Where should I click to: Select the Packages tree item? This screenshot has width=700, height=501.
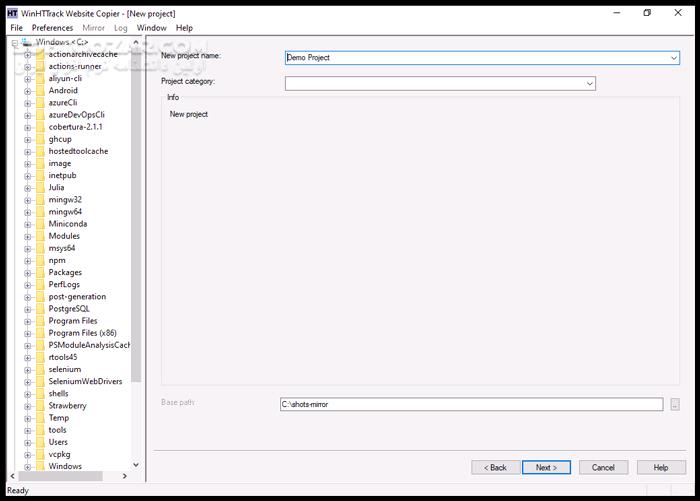point(65,273)
